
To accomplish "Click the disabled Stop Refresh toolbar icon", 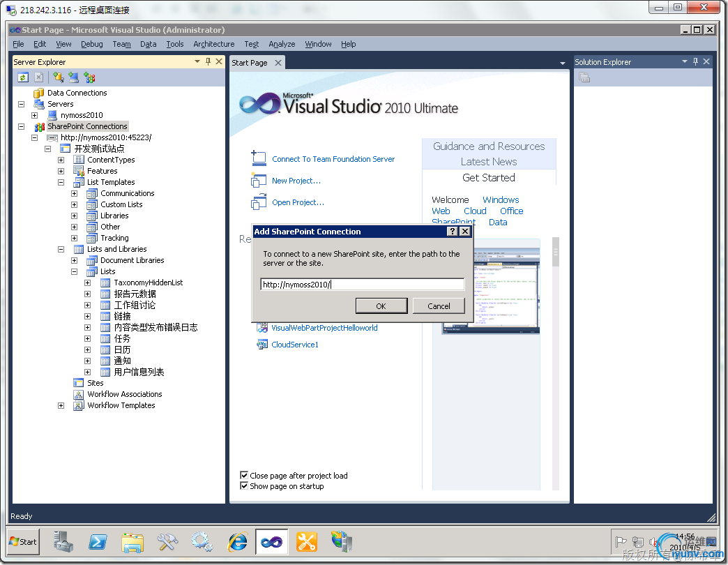I will coord(39,77).
